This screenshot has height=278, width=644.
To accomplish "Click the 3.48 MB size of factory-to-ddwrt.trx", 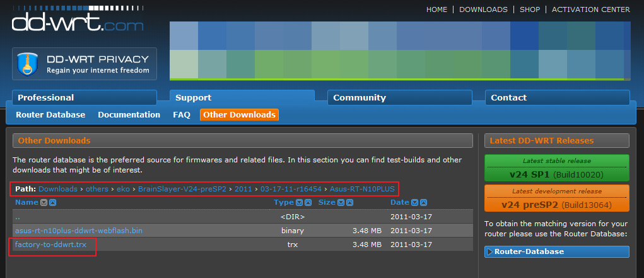I will click(367, 245).
